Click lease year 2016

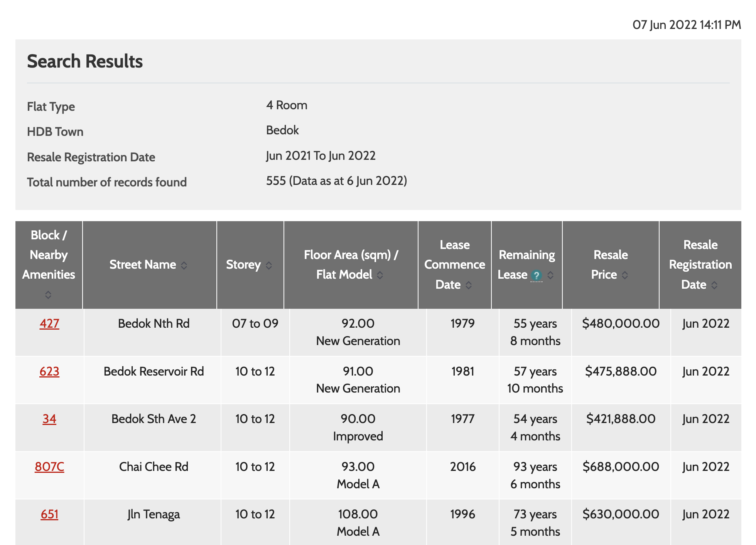pos(462,467)
